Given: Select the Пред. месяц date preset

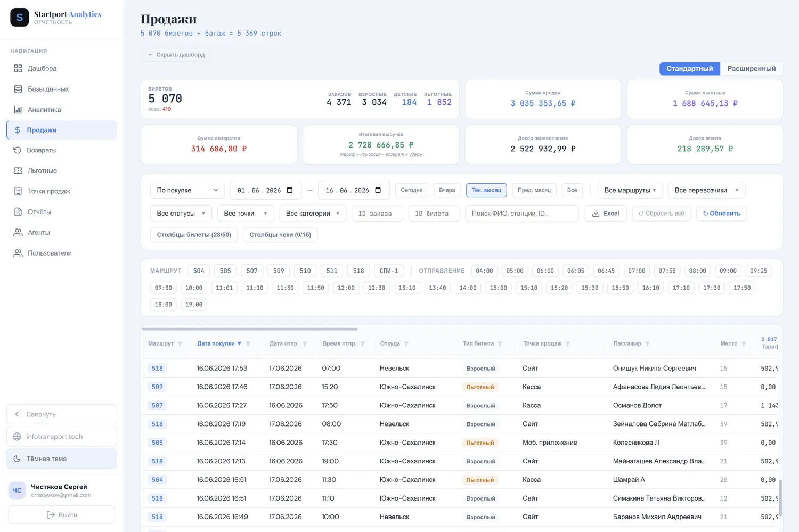Looking at the screenshot, I should pos(534,190).
